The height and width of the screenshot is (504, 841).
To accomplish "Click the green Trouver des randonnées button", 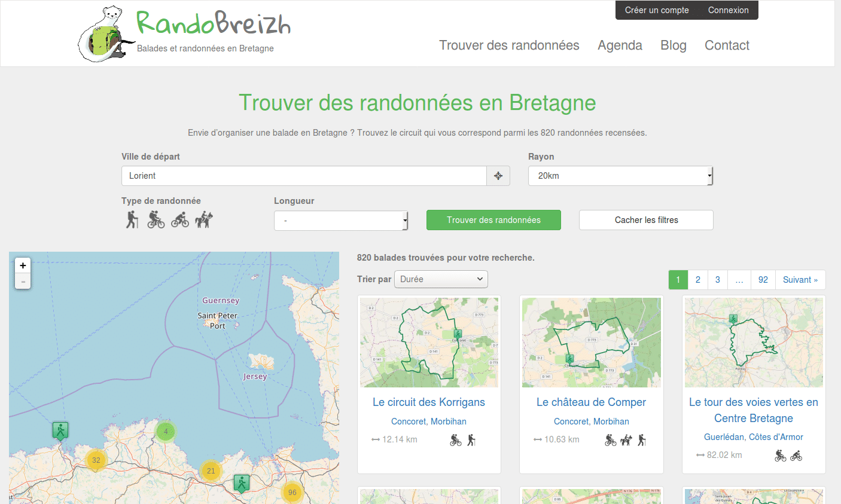I will [493, 220].
